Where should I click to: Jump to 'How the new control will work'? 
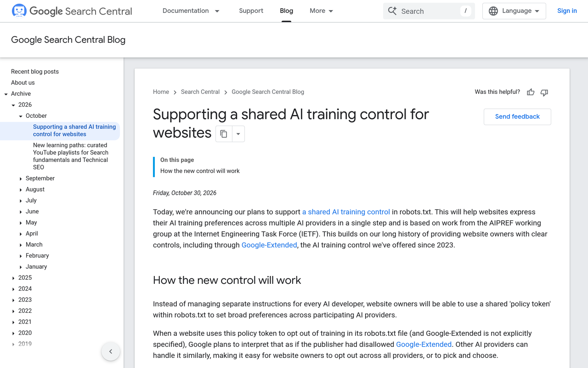point(200,171)
